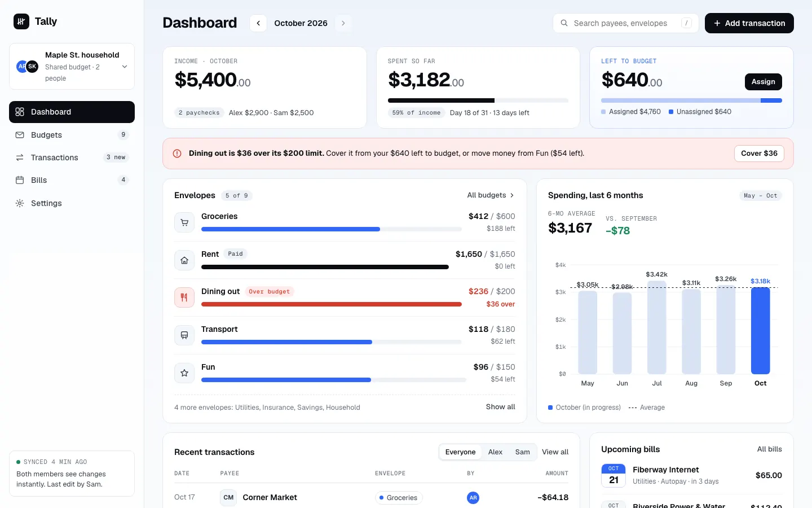Click the Rent house icon

[184, 260]
